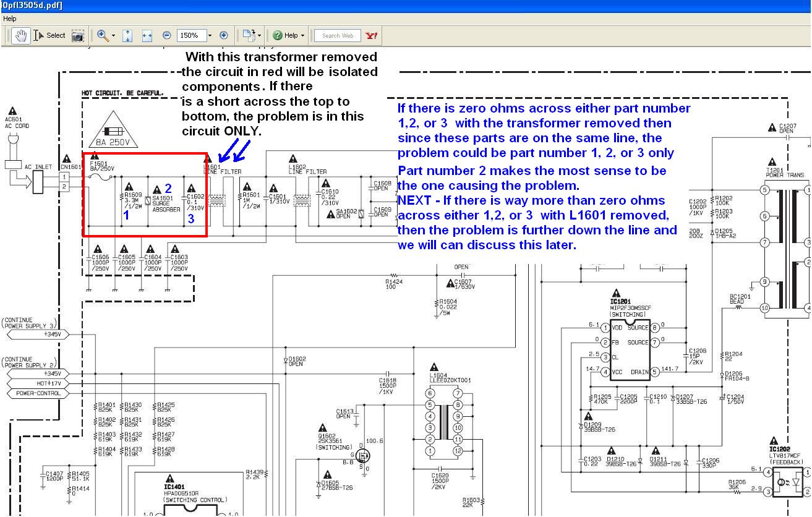Open the Help toolbar dropdown arrow
Viewport: 812px width, 517px height.
(x=302, y=36)
